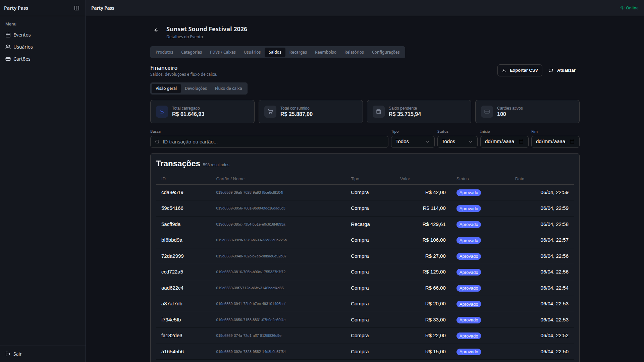This screenshot has width=644, height=362.
Task: Switch to the Recargas tab
Action: (x=298, y=52)
